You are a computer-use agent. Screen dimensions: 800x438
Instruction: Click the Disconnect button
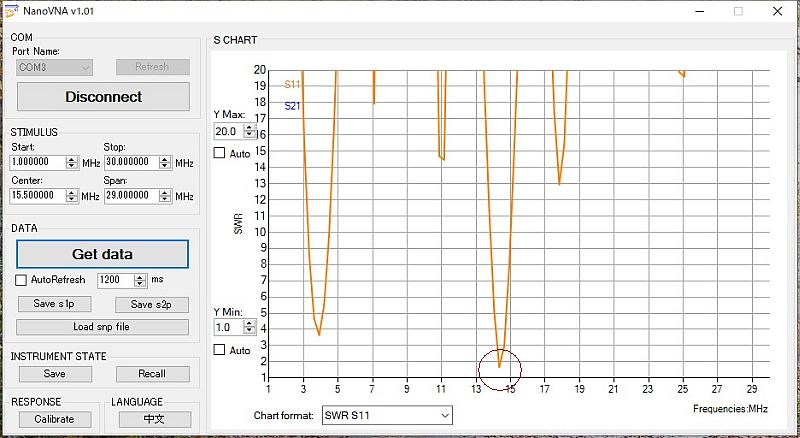[103, 97]
